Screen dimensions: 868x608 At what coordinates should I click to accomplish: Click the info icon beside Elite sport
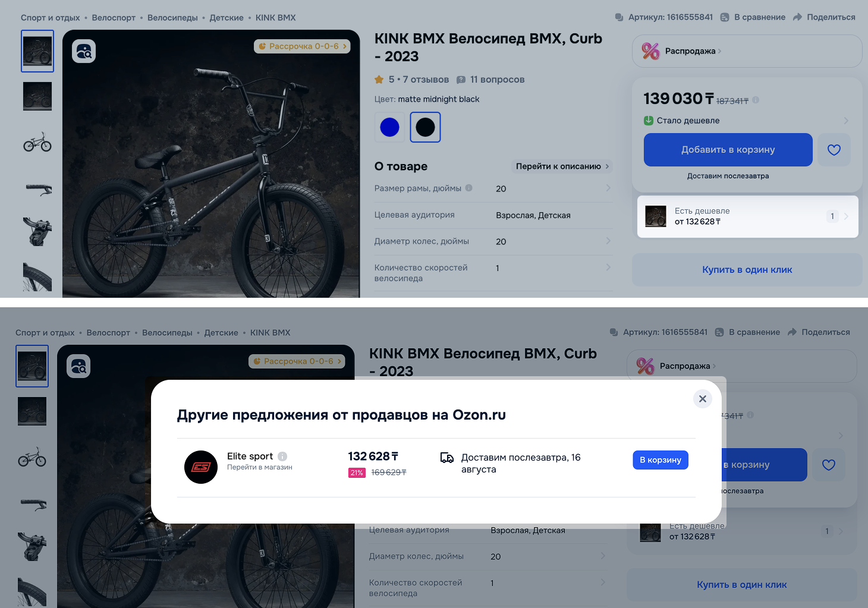coord(282,456)
